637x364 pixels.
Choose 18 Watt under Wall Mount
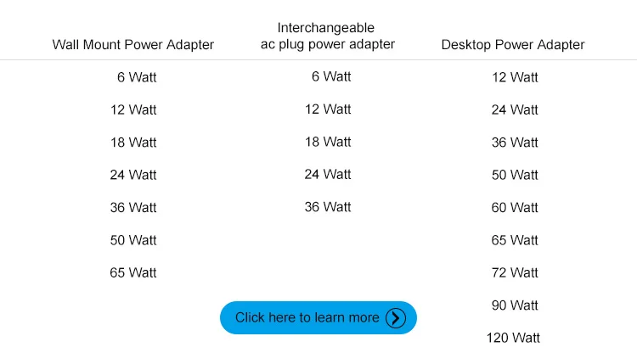pyautogui.click(x=133, y=142)
